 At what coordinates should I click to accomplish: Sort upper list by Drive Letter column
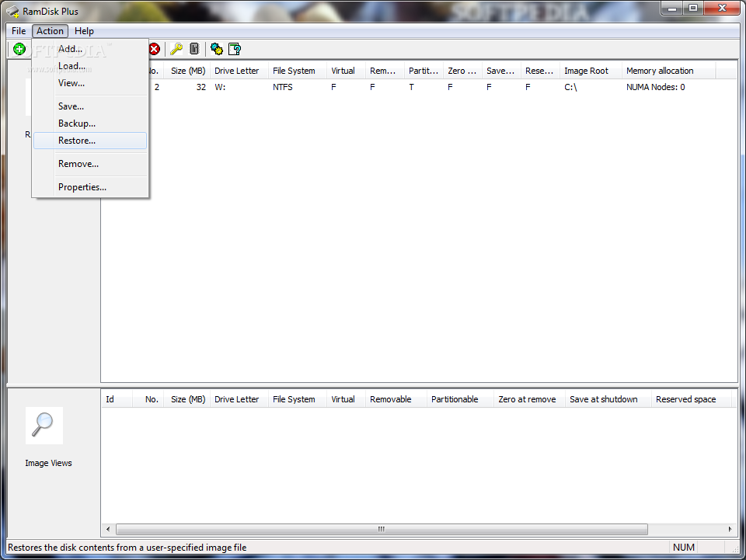(x=239, y=71)
